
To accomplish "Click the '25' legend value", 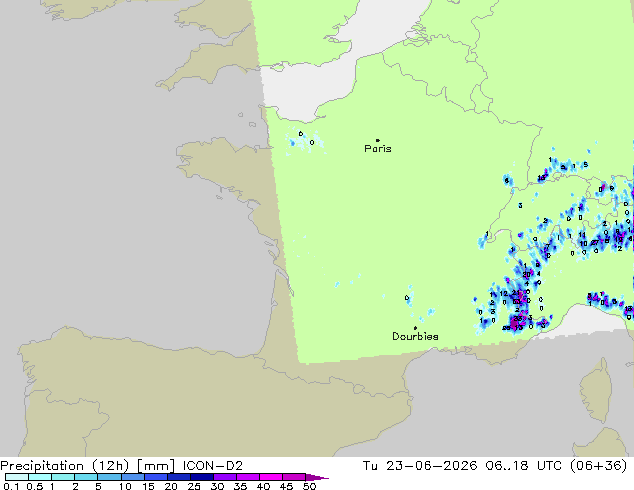I will tap(194, 486).
